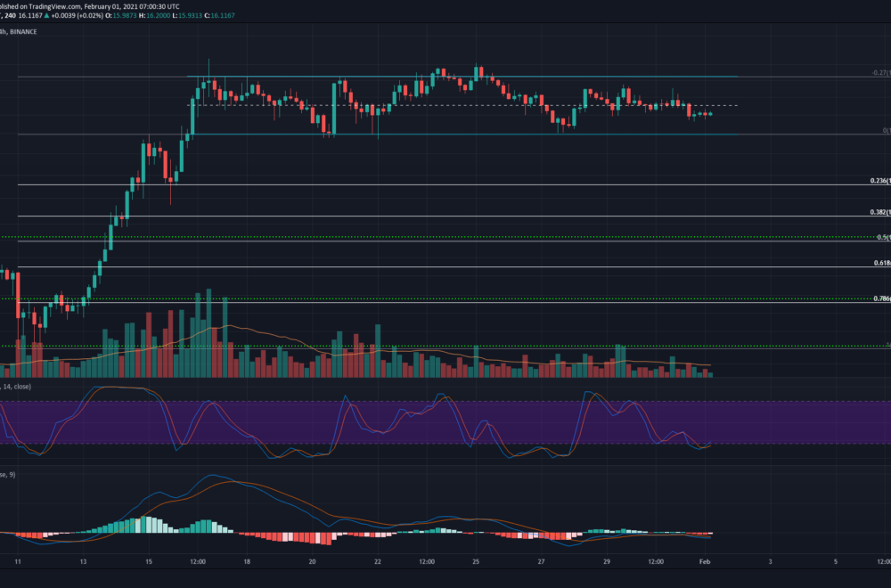The width and height of the screenshot is (891, 588).
Task: Select the +0.0039 (+0.02%) change value
Action: [78, 15]
